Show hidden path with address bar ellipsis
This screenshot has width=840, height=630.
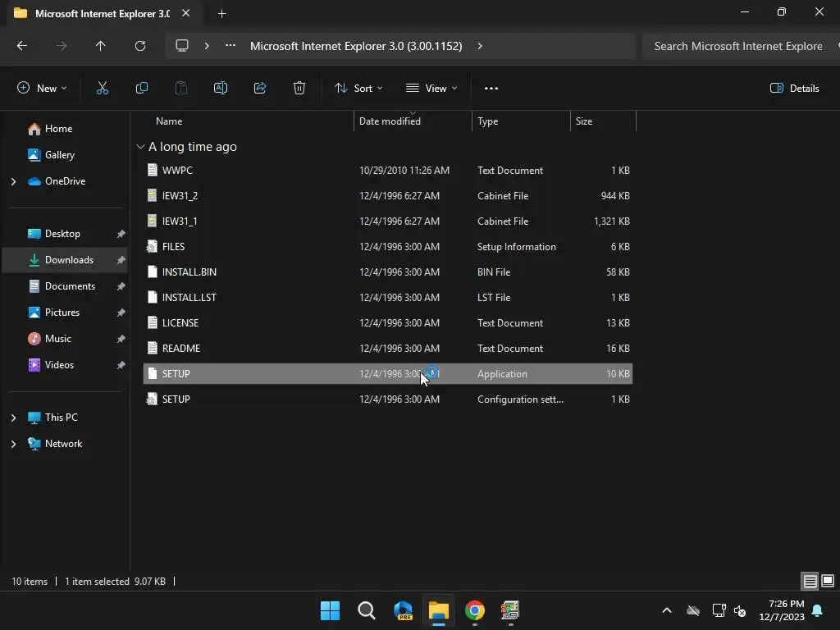tap(231, 46)
